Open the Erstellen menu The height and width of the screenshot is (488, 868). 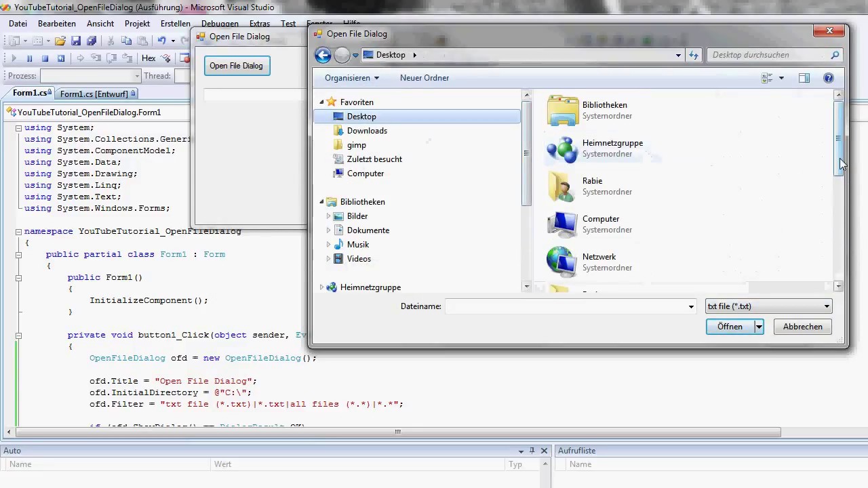click(175, 23)
